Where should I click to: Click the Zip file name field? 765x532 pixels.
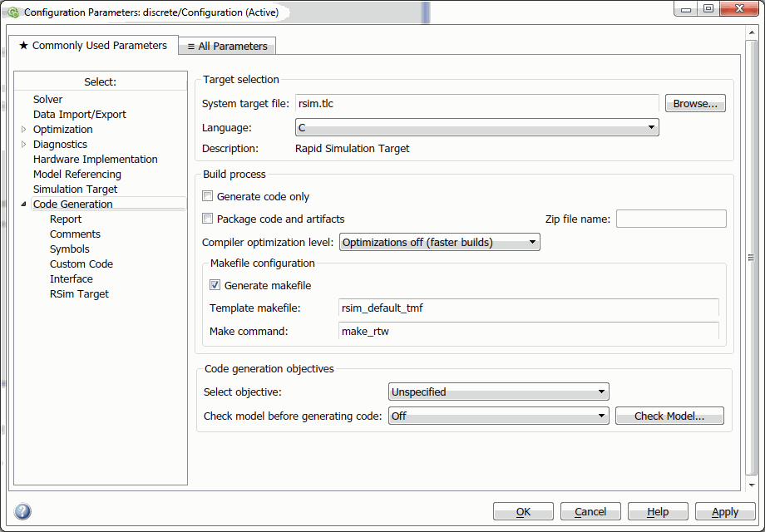[x=671, y=219]
